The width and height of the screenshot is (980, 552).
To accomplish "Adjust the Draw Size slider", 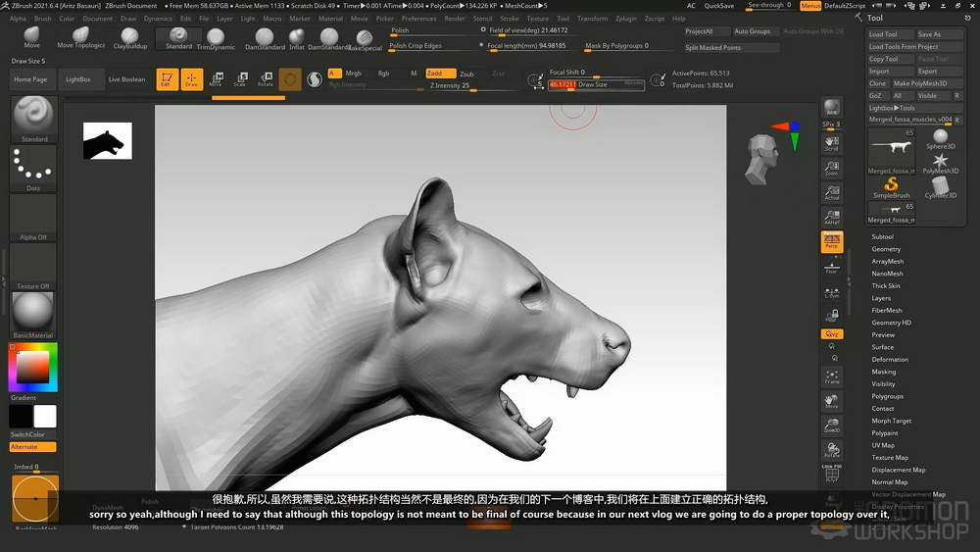I will point(596,84).
